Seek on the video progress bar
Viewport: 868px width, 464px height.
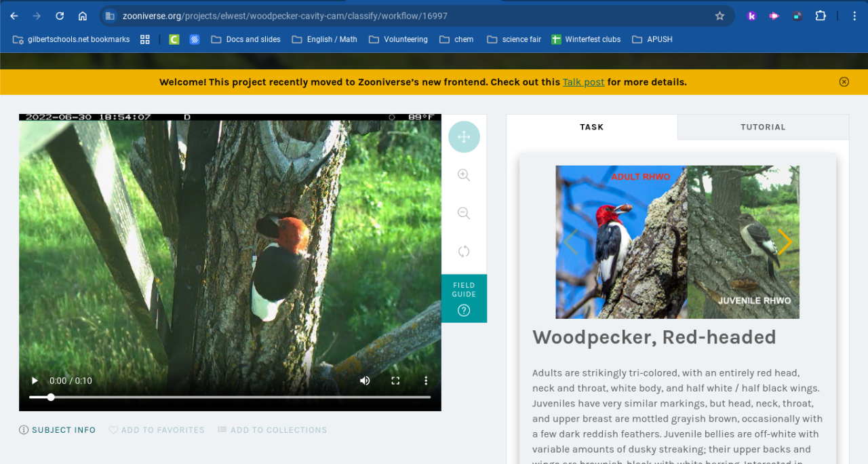pyautogui.click(x=230, y=397)
